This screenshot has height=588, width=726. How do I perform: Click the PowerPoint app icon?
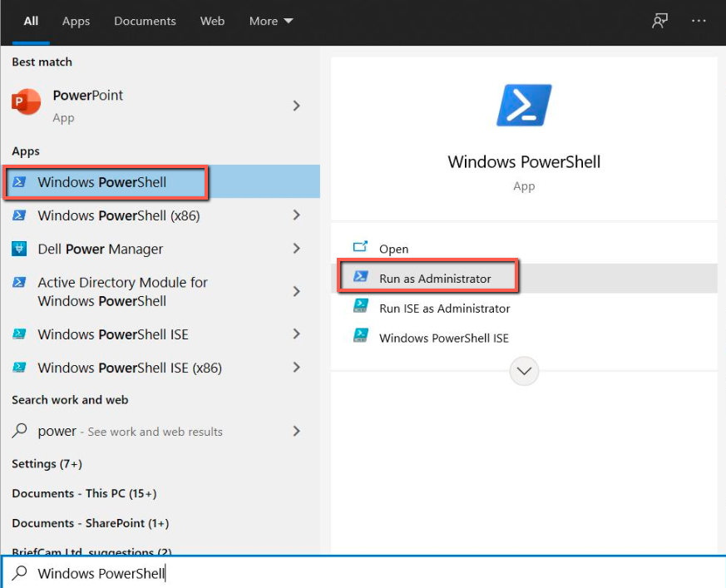26,103
